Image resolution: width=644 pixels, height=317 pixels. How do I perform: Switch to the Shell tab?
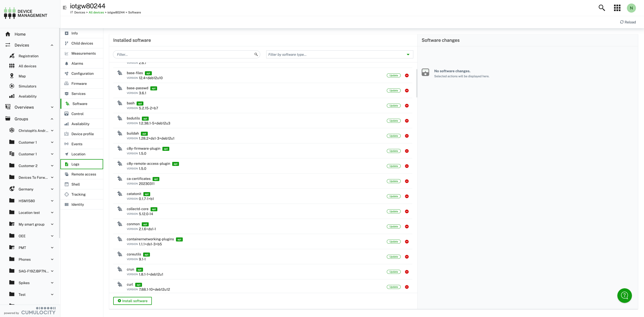pyautogui.click(x=75, y=184)
